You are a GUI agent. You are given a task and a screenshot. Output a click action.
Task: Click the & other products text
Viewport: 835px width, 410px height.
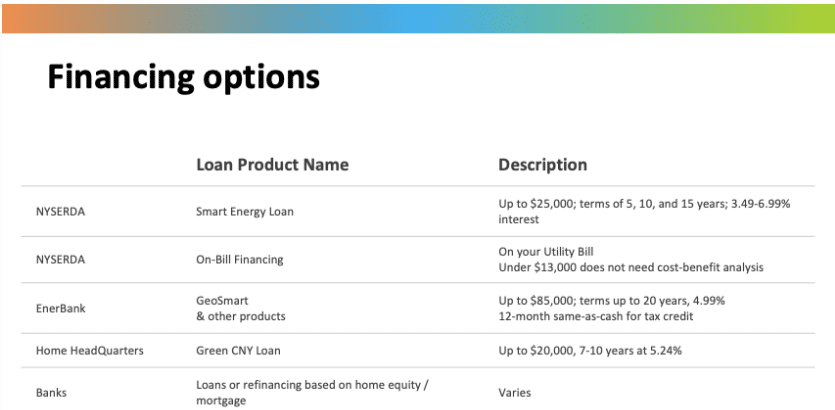pyautogui.click(x=241, y=316)
